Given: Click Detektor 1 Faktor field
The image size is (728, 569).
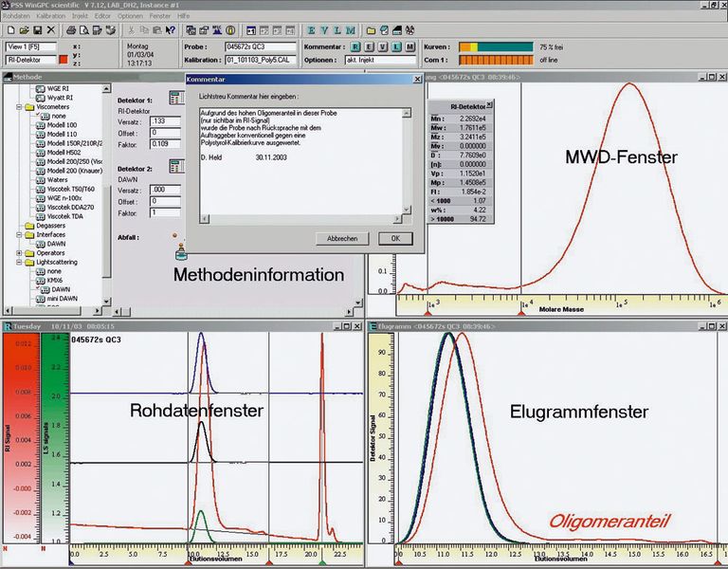Looking at the screenshot, I should (x=165, y=144).
